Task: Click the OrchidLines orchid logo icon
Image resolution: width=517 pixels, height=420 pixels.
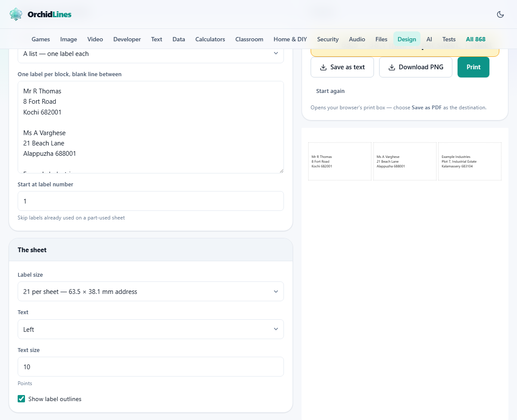Action: [x=16, y=14]
